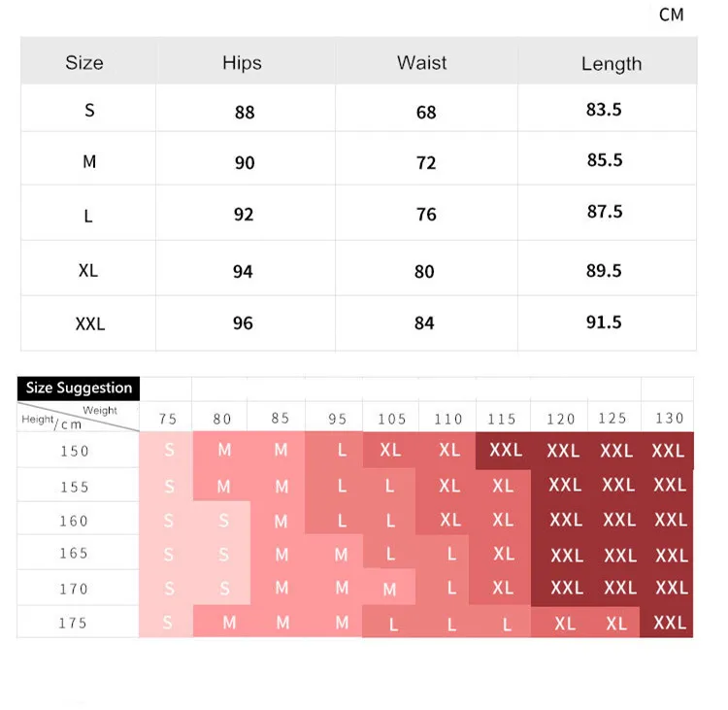Select height row label 150
728x710 pixels.
pos(75,451)
